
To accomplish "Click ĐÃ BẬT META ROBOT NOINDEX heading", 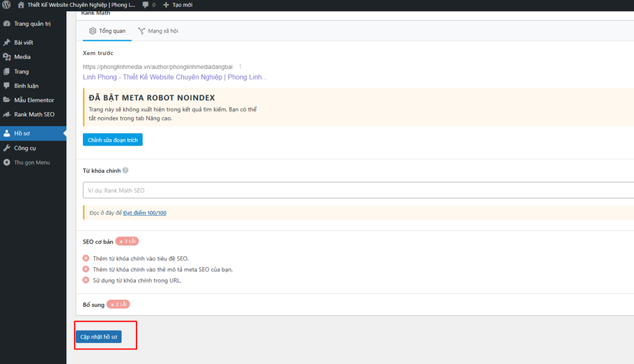I will [x=152, y=97].
